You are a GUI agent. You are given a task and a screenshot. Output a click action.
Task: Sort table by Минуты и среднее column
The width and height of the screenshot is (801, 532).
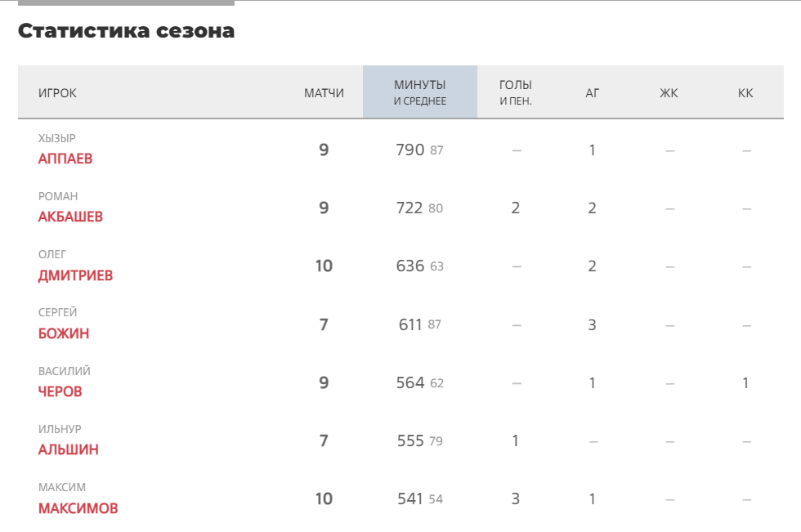pos(420,92)
